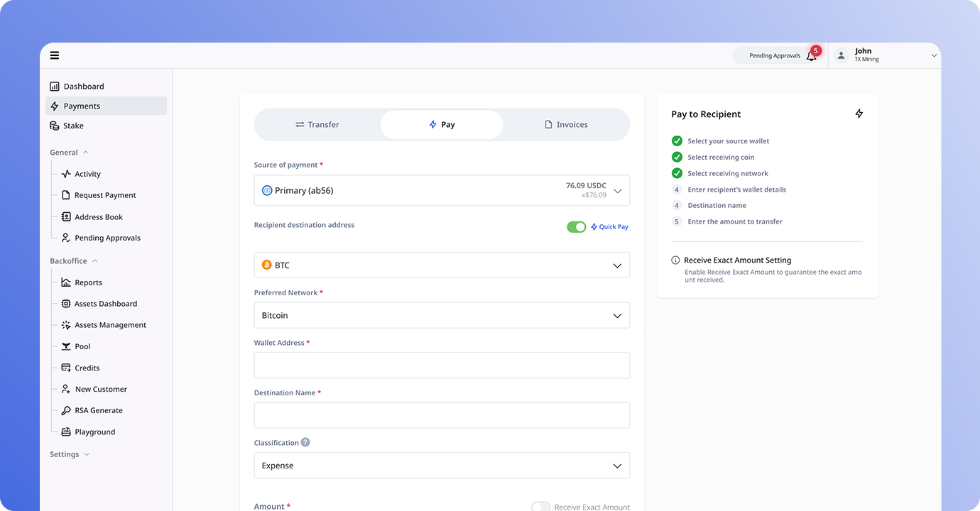Open Request Payment in sidebar

pyautogui.click(x=105, y=195)
